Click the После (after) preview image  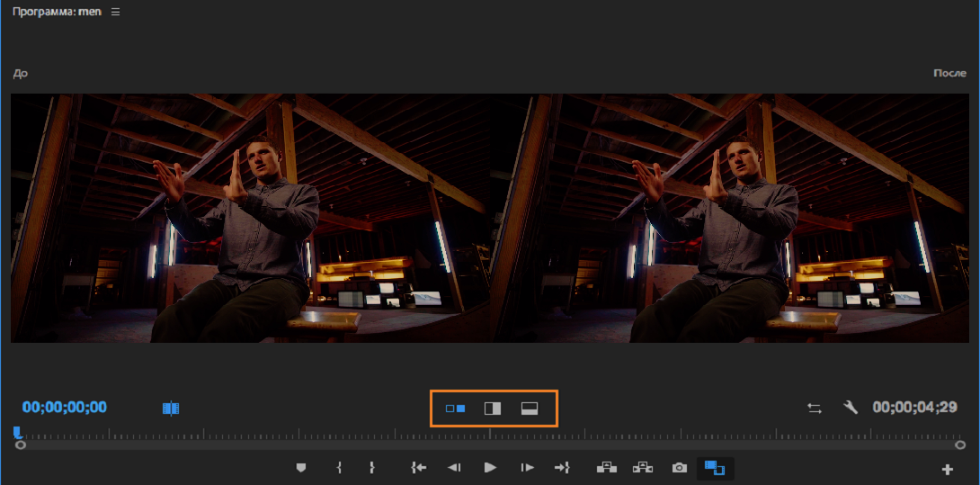point(729,218)
